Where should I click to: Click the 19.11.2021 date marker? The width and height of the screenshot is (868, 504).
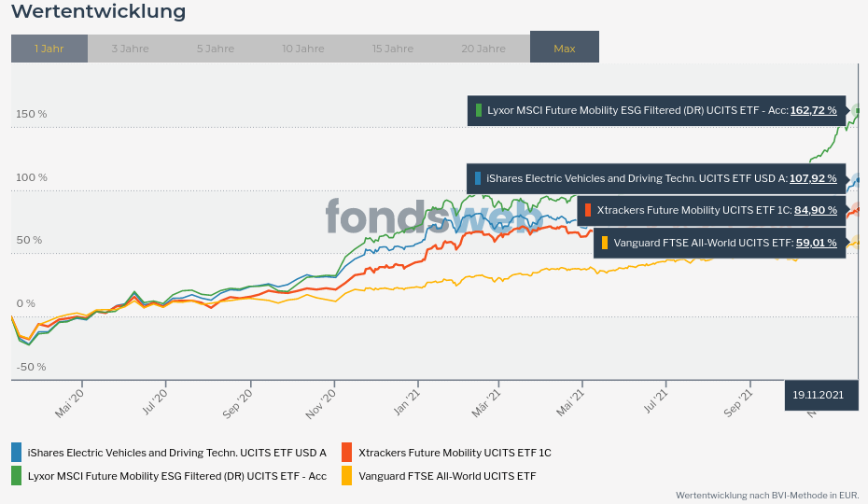pos(819,395)
